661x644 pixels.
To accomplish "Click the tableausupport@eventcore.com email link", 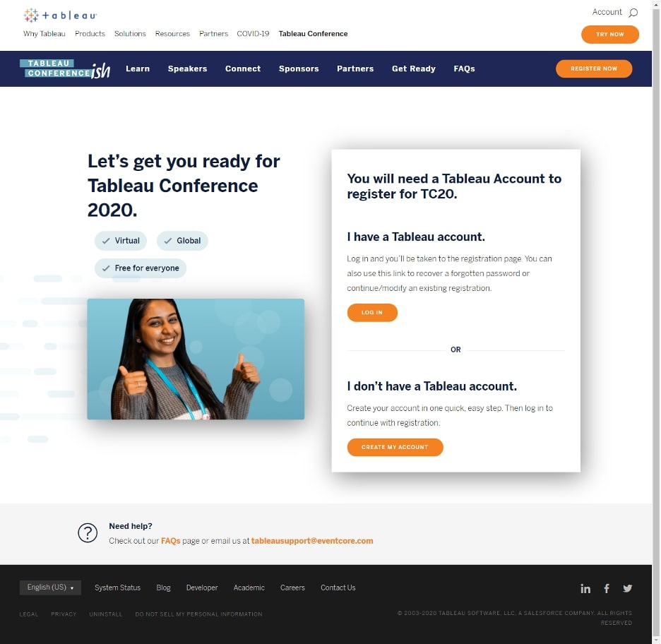I will (312, 541).
